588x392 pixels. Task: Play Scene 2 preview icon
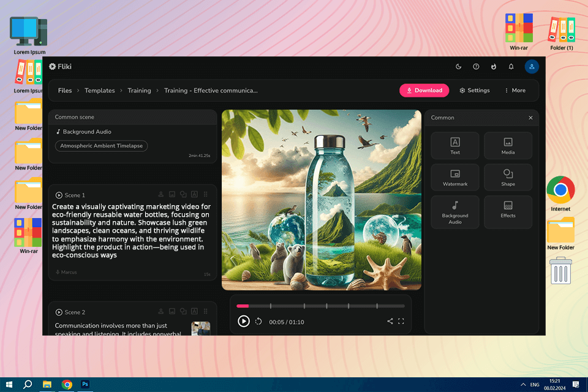click(x=59, y=312)
